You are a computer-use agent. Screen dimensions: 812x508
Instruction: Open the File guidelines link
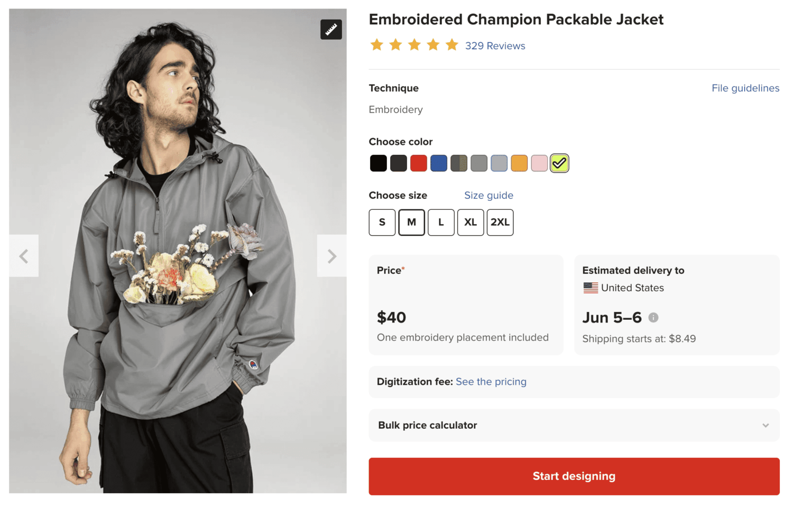(745, 88)
